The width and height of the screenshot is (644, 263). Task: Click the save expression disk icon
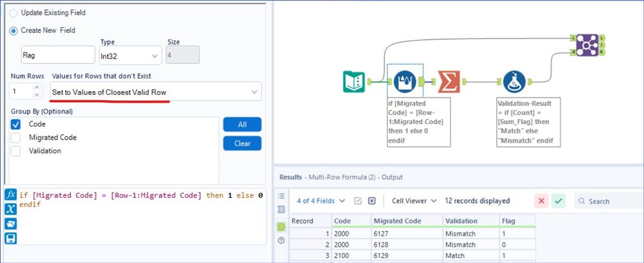coord(11,238)
